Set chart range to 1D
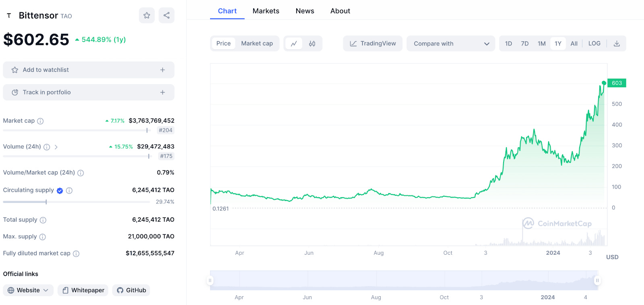644x305 pixels. coord(508,43)
